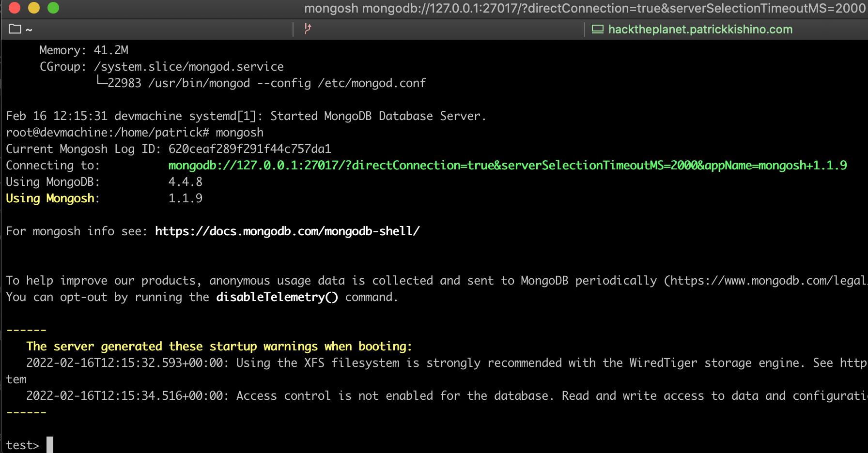
Task: Click the computer host icon
Action: pos(598,29)
